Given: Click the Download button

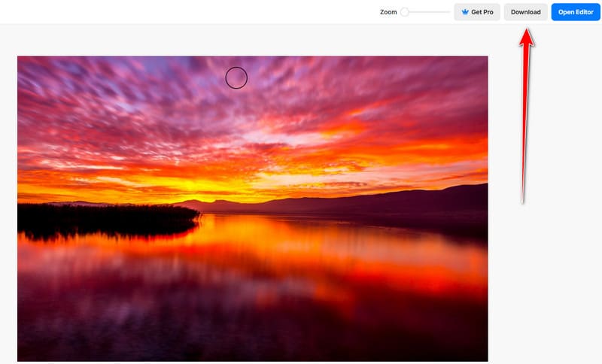Looking at the screenshot, I should point(525,12).
